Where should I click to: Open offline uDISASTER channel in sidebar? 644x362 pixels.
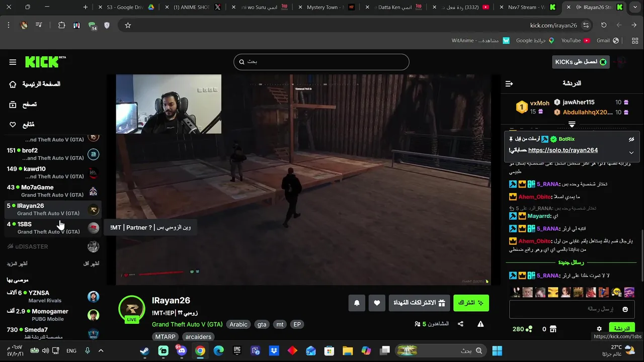click(53, 246)
